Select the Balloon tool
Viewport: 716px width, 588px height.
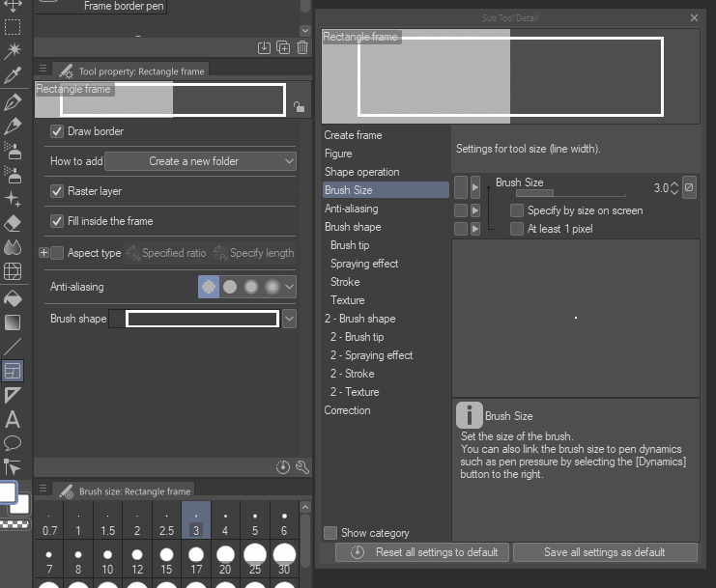13,443
